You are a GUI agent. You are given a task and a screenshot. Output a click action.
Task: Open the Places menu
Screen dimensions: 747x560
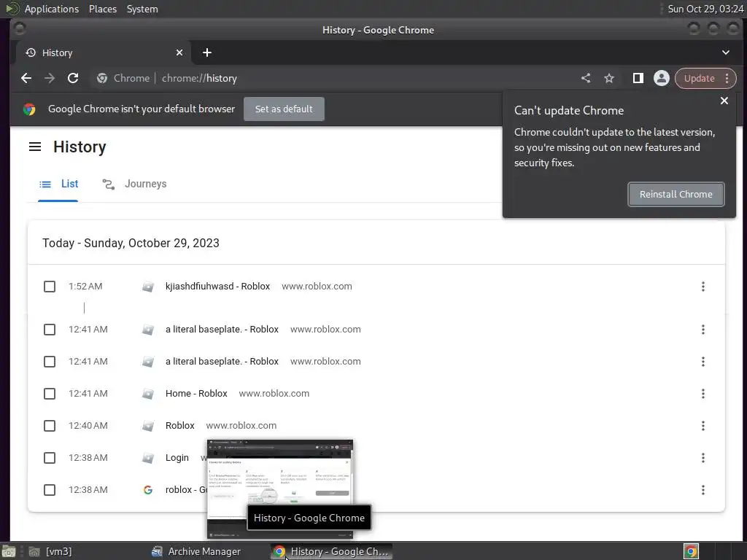pyautogui.click(x=103, y=9)
